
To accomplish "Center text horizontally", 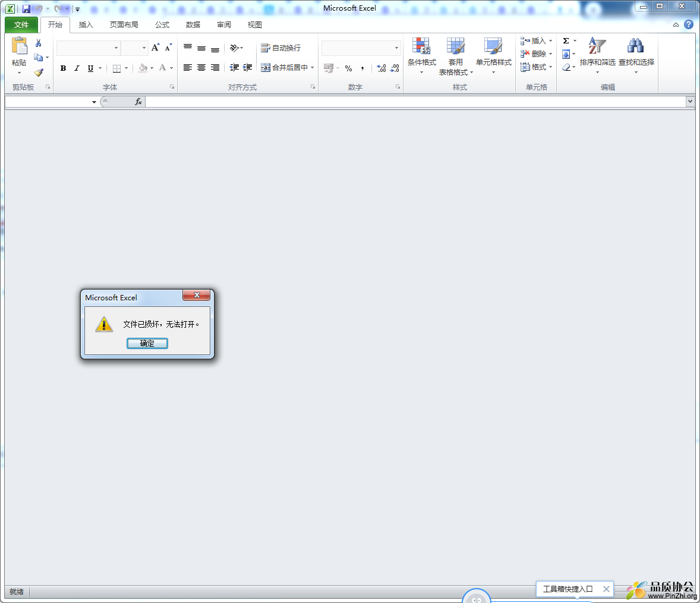I will pyautogui.click(x=201, y=67).
